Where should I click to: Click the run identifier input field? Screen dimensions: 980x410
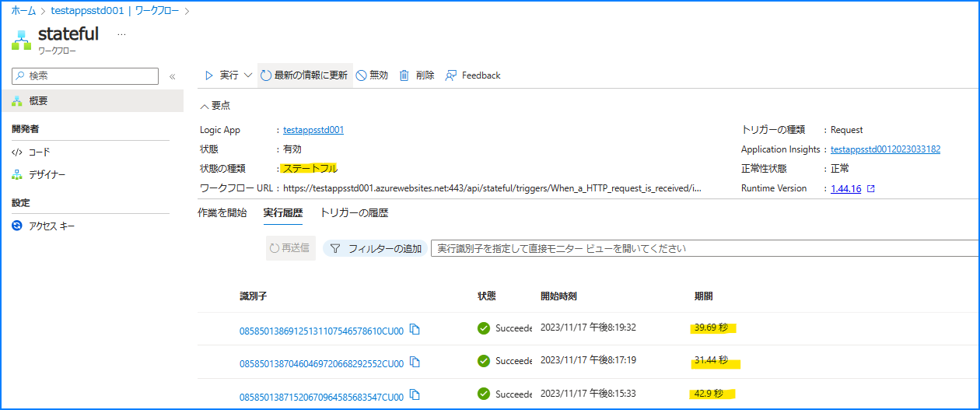click(705, 248)
